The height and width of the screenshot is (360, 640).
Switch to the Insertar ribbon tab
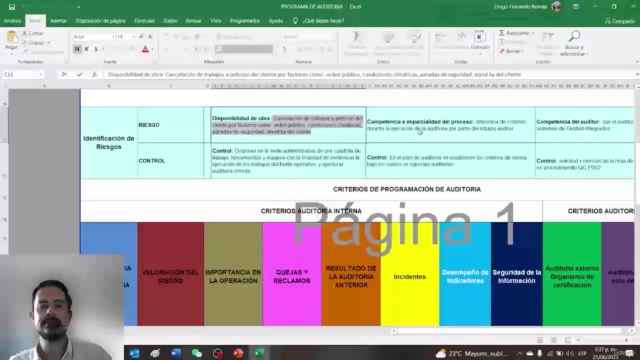pos(58,21)
